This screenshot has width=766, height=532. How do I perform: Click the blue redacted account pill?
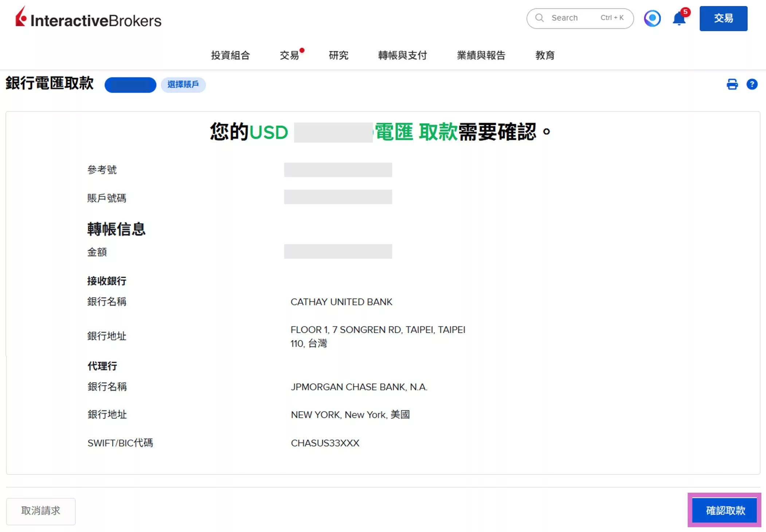pos(130,85)
